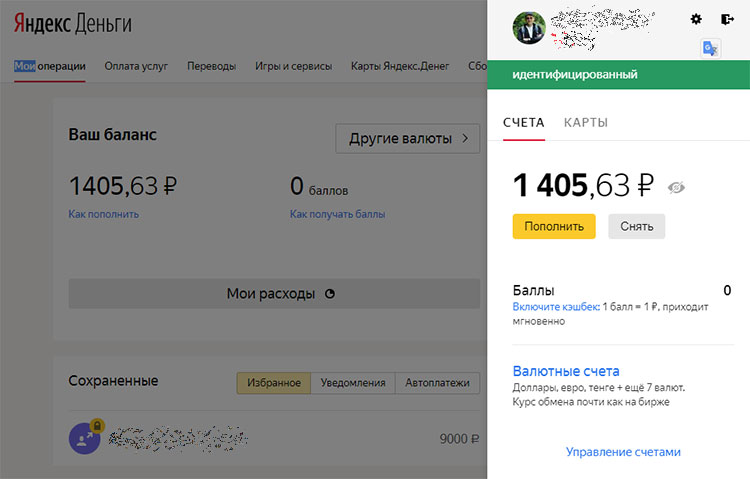Click the Сохраненные heading

point(113,381)
